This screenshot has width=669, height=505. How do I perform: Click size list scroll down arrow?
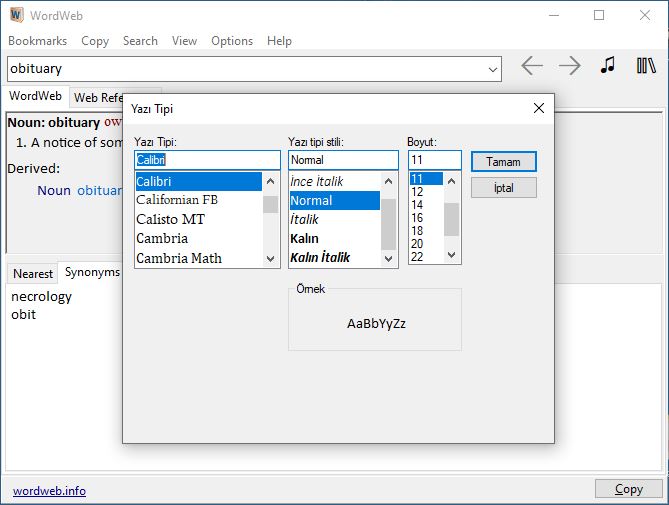pyautogui.click(x=451, y=255)
